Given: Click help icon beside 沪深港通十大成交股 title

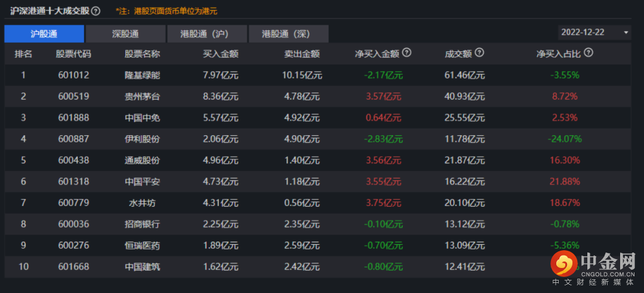Looking at the screenshot, I should point(95,11).
